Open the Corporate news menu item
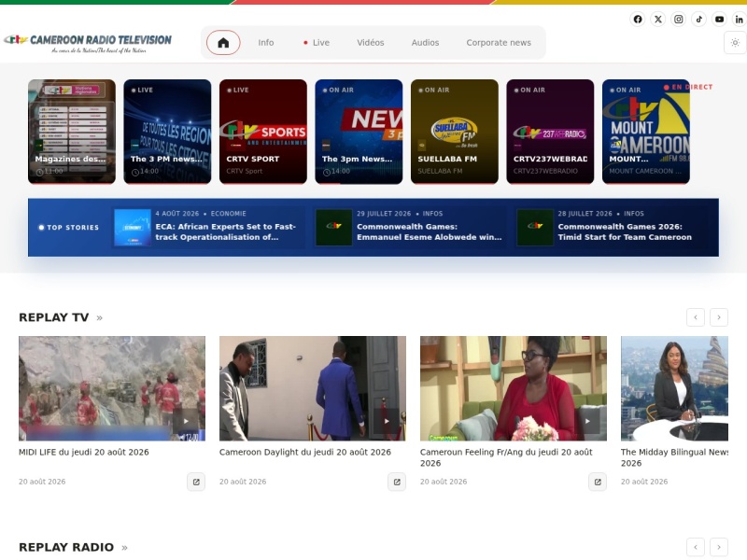 tap(499, 42)
